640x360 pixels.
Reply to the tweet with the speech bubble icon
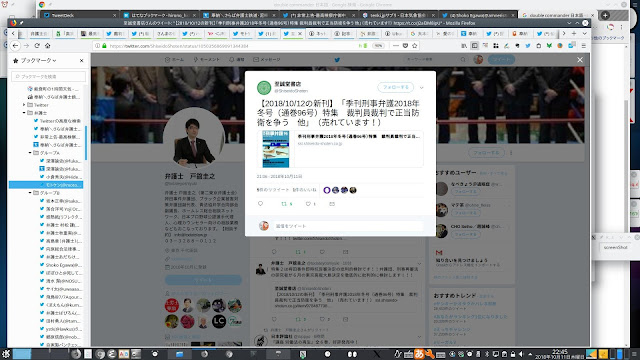point(260,204)
